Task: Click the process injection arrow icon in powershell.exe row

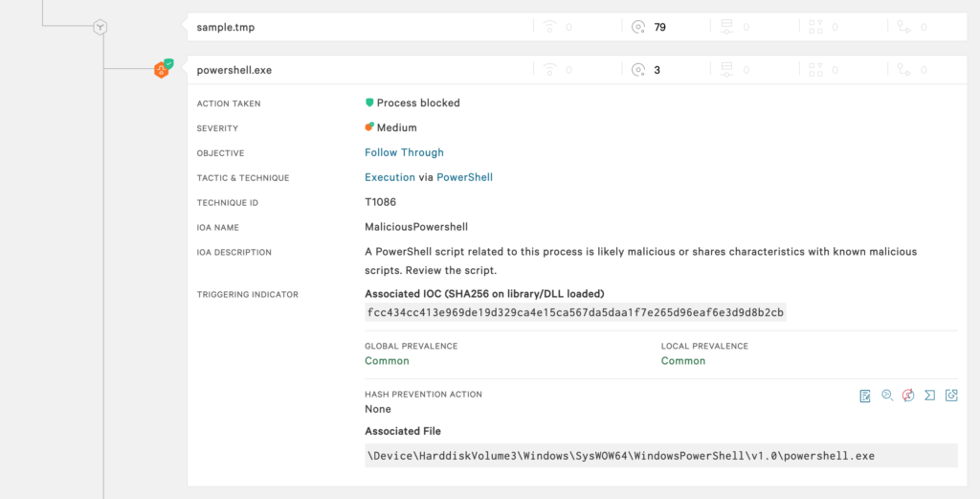Action: pos(903,69)
